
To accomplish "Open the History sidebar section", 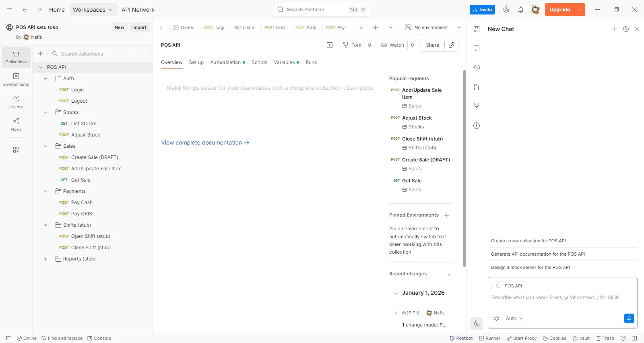I will click(x=16, y=102).
